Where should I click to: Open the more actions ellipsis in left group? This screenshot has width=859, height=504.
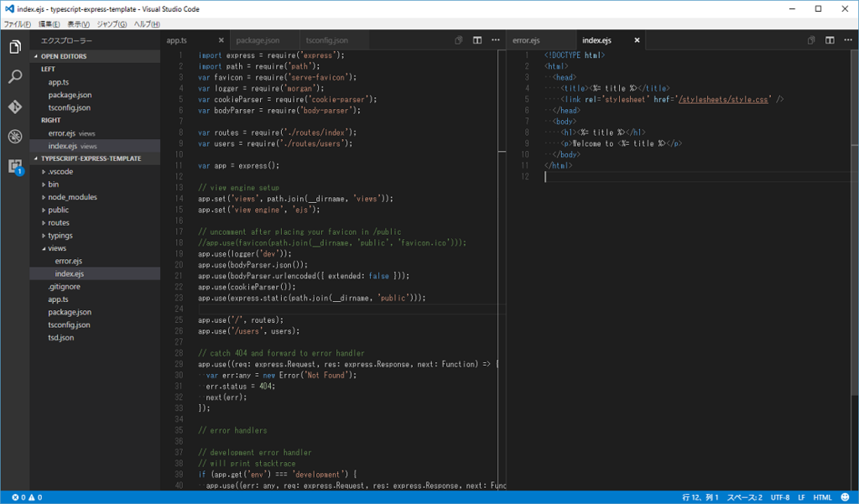tap(496, 40)
